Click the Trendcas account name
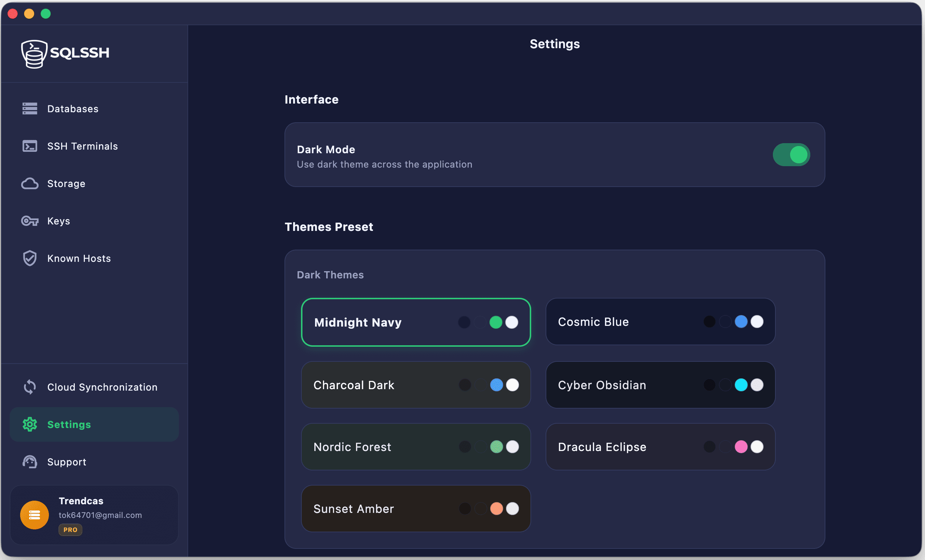Image resolution: width=925 pixels, height=560 pixels. pyautogui.click(x=81, y=501)
